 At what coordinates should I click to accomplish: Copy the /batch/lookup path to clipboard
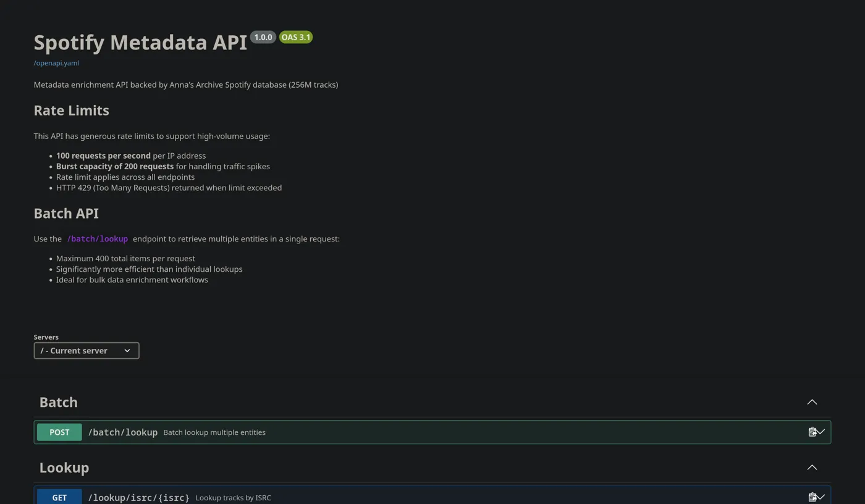coord(812,432)
